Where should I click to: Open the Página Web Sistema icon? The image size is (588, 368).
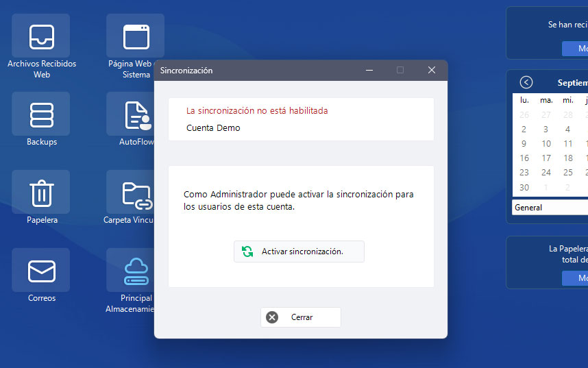136,36
